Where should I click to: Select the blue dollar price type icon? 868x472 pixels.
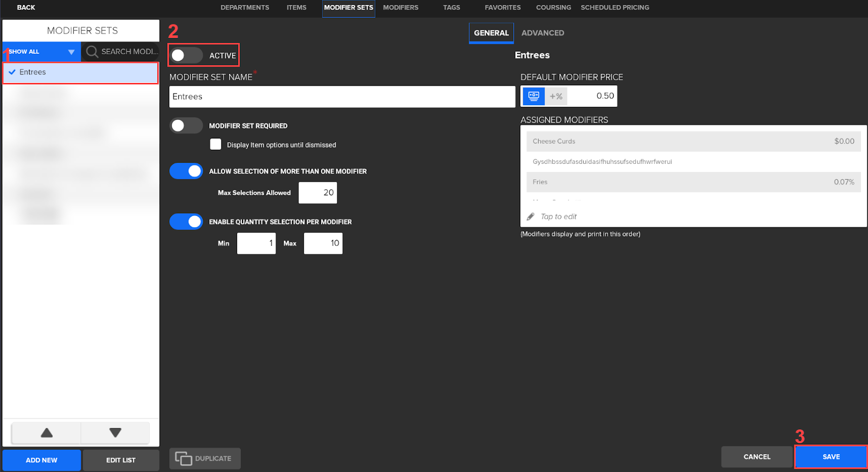[533, 96]
